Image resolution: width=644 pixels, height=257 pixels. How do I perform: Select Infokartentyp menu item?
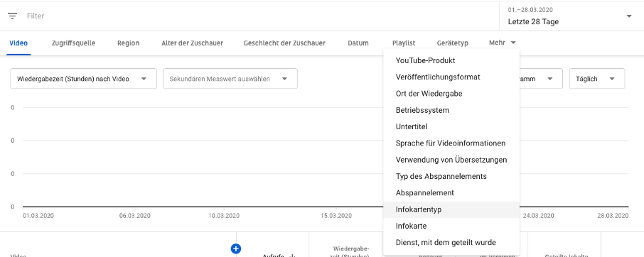(451, 209)
